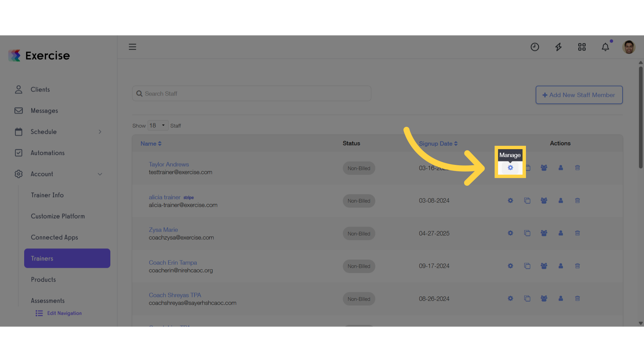Open the clock history icon

(x=535, y=47)
